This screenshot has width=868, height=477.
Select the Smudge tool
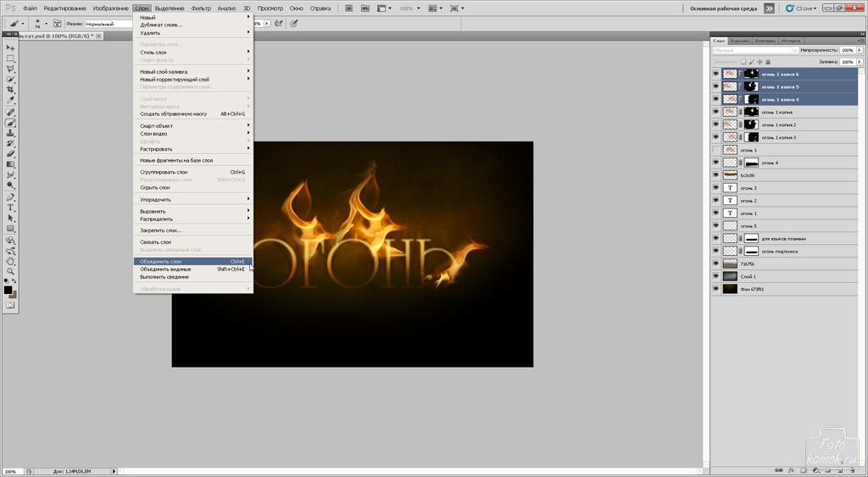pos(10,175)
